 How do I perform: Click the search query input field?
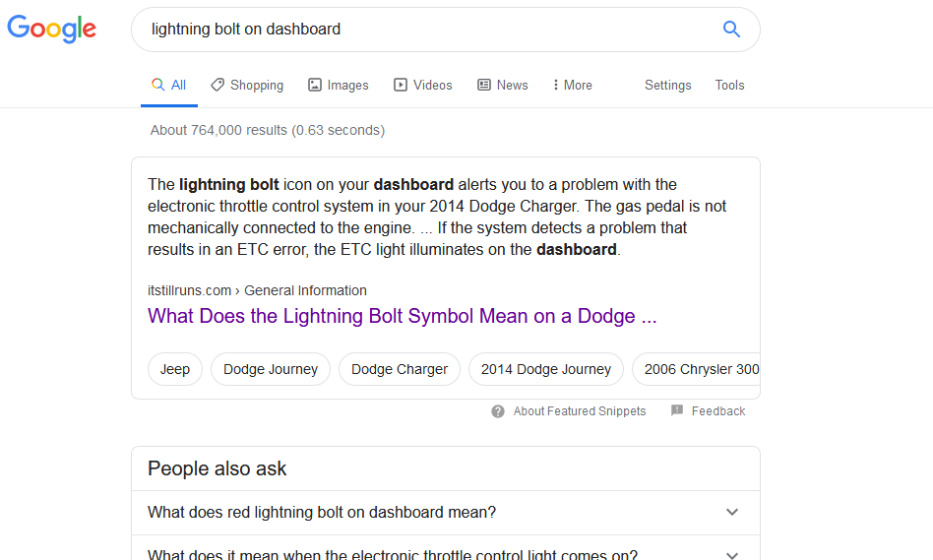(423, 30)
